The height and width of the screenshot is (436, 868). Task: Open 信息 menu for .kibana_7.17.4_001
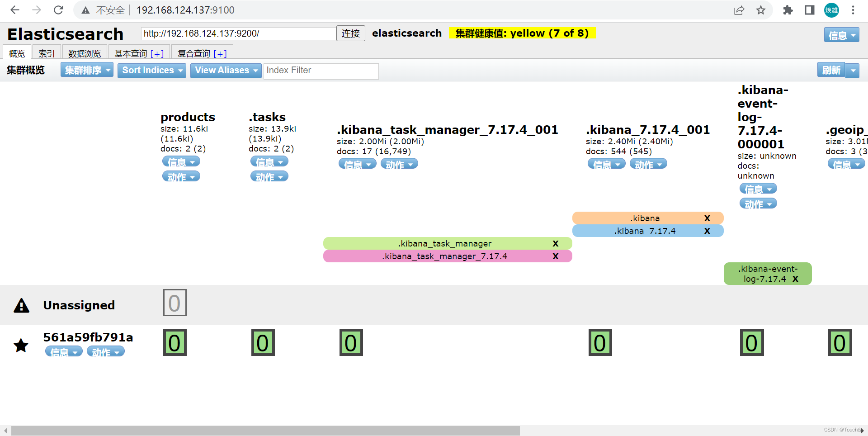pos(606,164)
